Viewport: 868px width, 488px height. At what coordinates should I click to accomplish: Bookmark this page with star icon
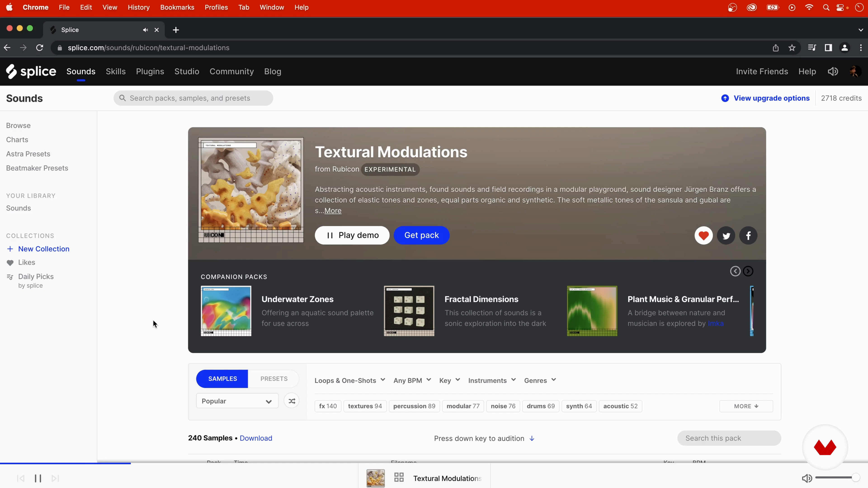point(792,48)
